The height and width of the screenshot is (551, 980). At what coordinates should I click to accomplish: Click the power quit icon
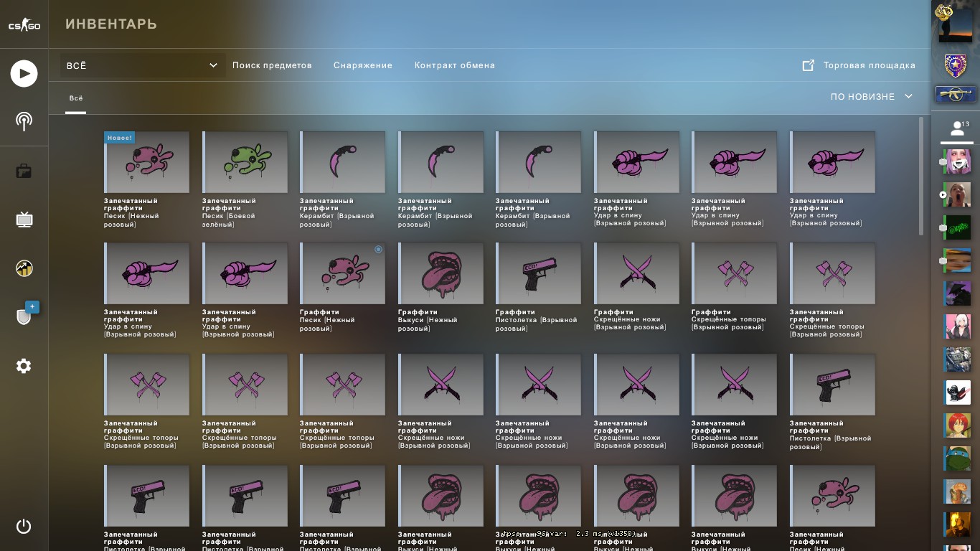[24, 526]
